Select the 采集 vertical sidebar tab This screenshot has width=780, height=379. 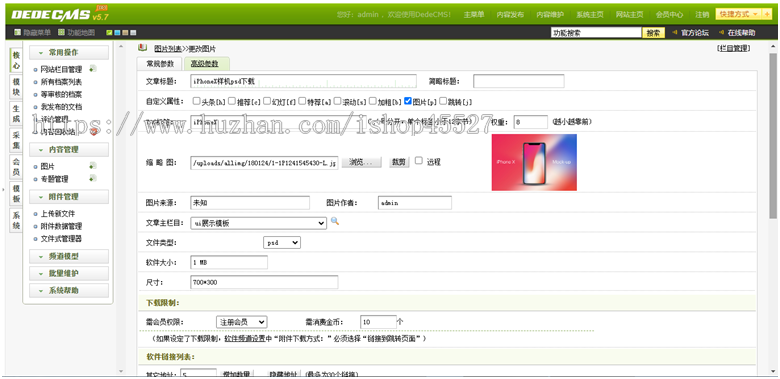tap(16, 140)
